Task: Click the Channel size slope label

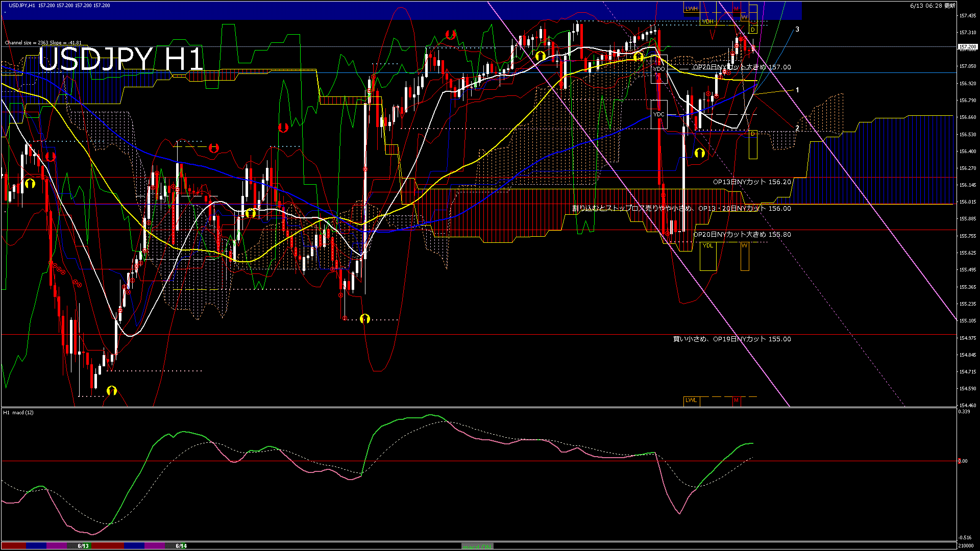Action: click(x=43, y=43)
